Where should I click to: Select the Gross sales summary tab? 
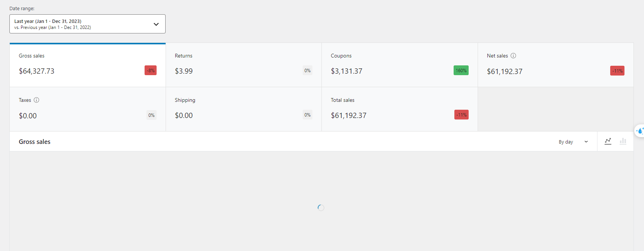coord(87,65)
